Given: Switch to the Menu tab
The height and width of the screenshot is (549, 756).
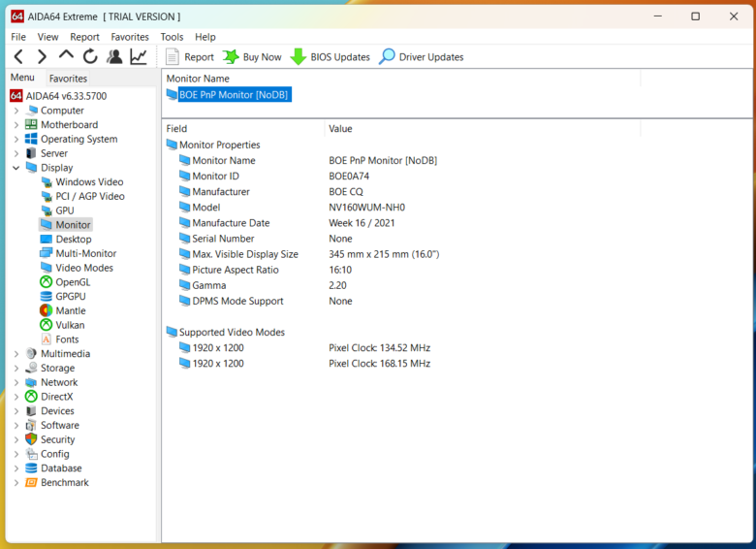Looking at the screenshot, I should click(x=22, y=78).
